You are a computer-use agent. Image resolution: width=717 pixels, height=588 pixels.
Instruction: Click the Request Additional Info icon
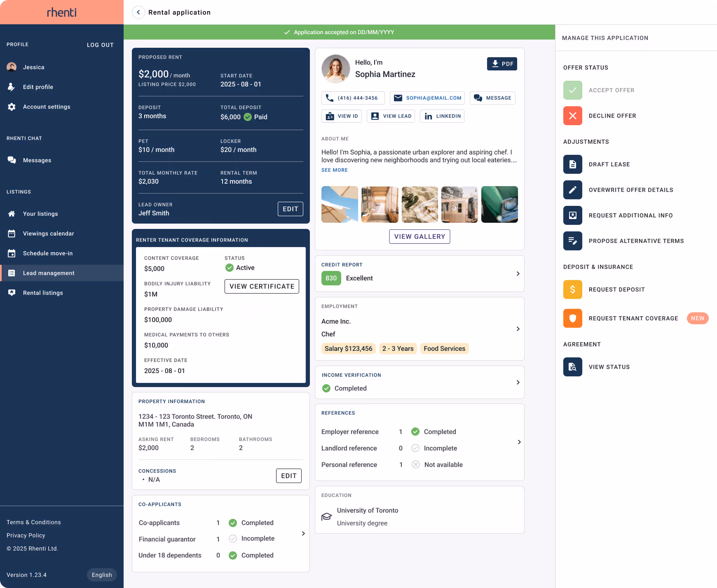tap(573, 215)
